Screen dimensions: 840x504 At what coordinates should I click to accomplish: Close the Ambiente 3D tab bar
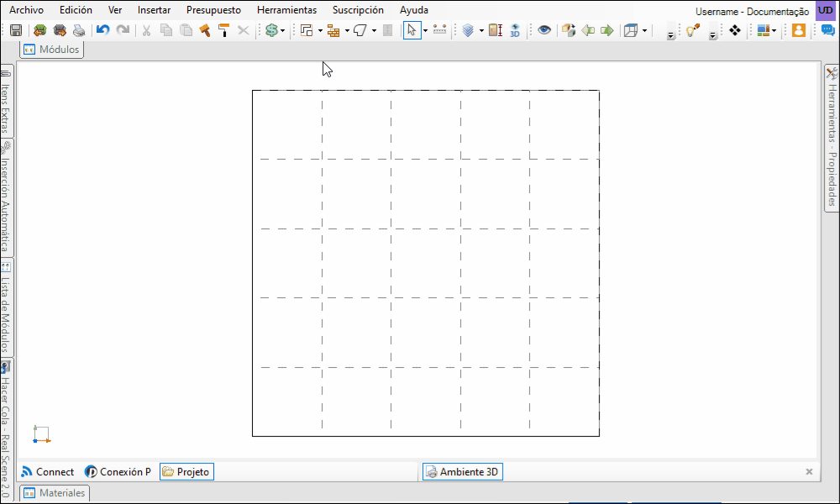coord(809,472)
